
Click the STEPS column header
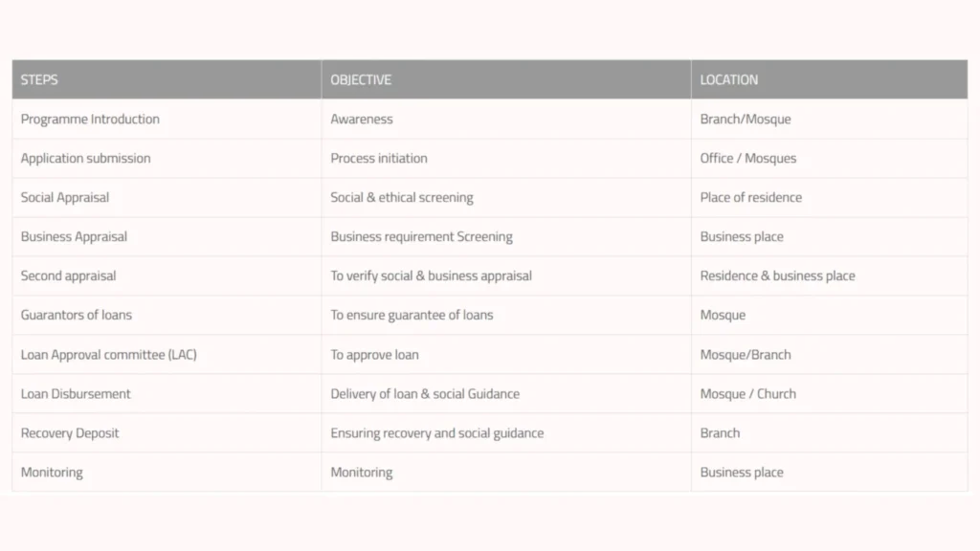coord(39,79)
